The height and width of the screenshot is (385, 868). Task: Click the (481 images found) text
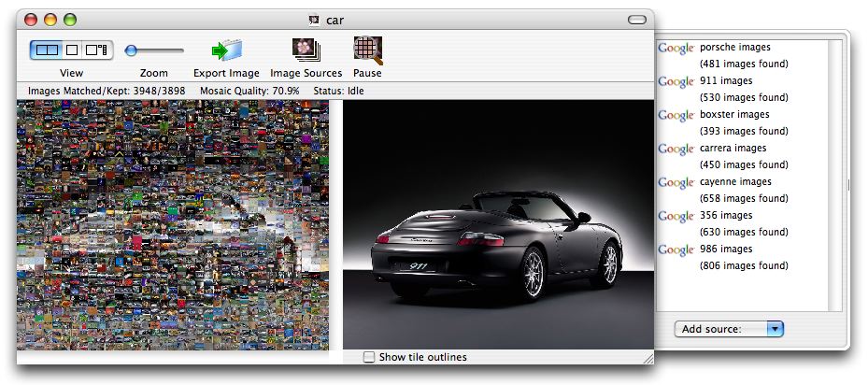click(x=744, y=64)
